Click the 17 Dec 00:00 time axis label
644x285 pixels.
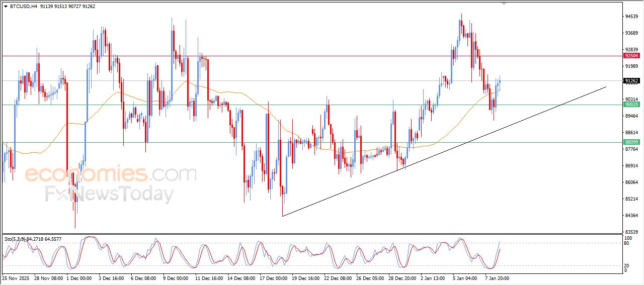point(273,277)
